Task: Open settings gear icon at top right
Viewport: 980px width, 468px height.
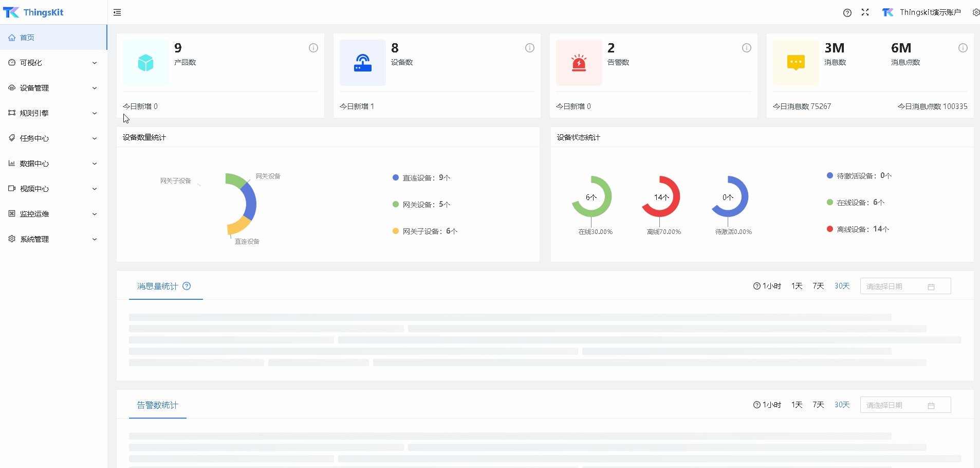Action: 975,12
